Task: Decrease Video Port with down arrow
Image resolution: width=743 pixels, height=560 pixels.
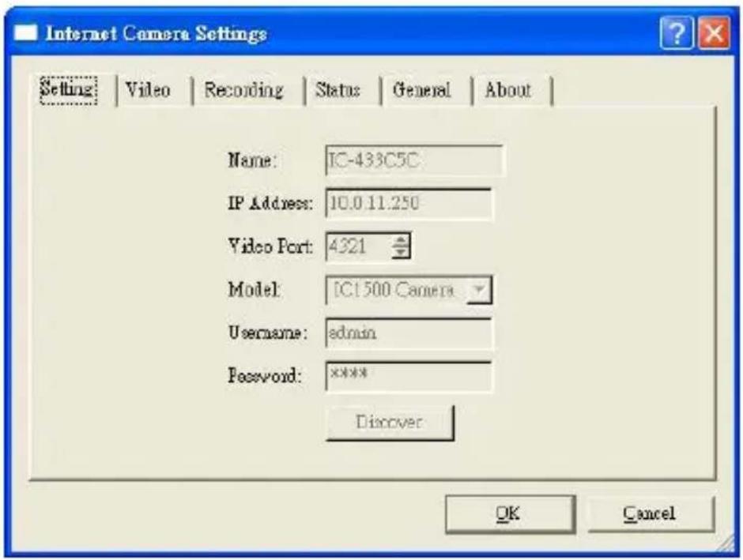Action: pyautogui.click(x=401, y=253)
